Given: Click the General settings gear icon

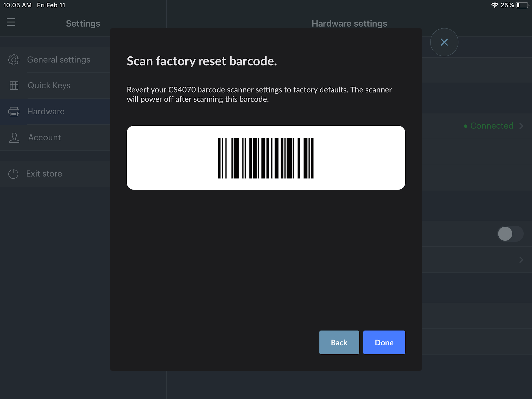Looking at the screenshot, I should (14, 60).
